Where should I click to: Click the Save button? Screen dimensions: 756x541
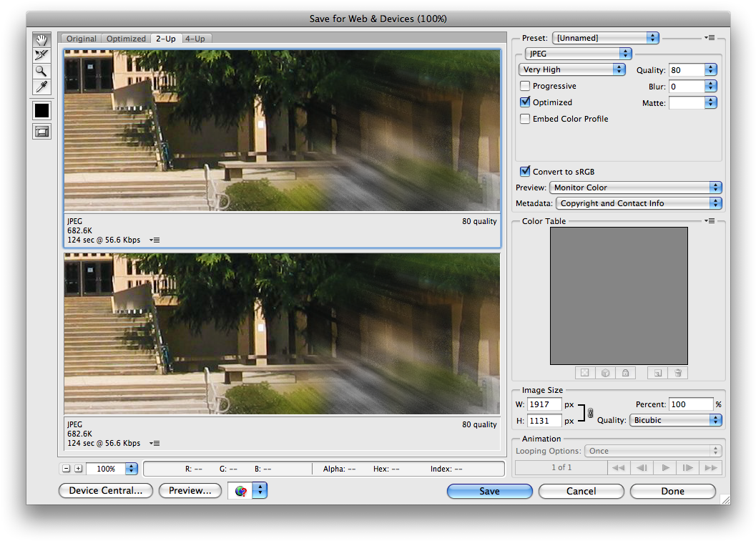pos(489,491)
